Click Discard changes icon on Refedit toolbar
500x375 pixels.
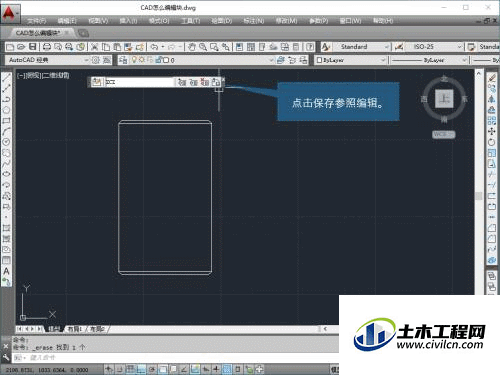coord(204,82)
